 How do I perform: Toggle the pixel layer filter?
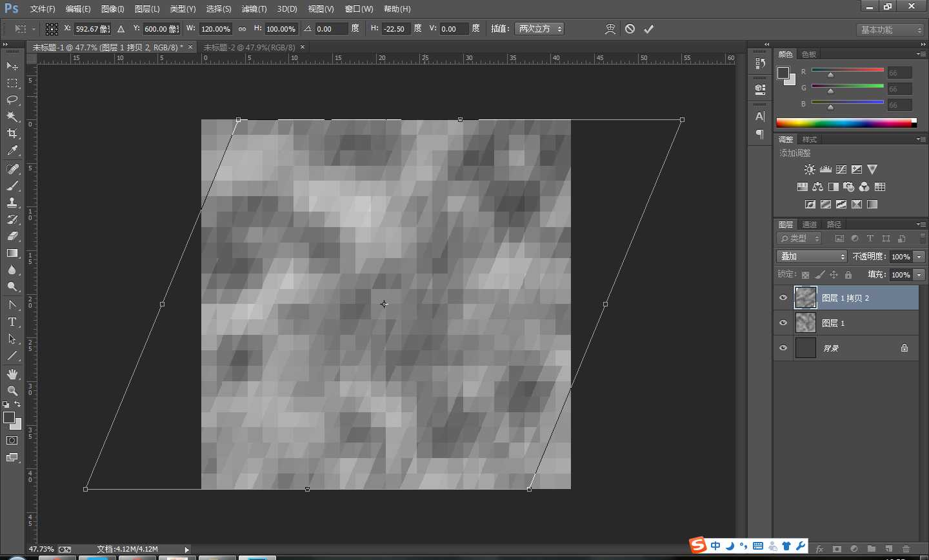pos(839,239)
